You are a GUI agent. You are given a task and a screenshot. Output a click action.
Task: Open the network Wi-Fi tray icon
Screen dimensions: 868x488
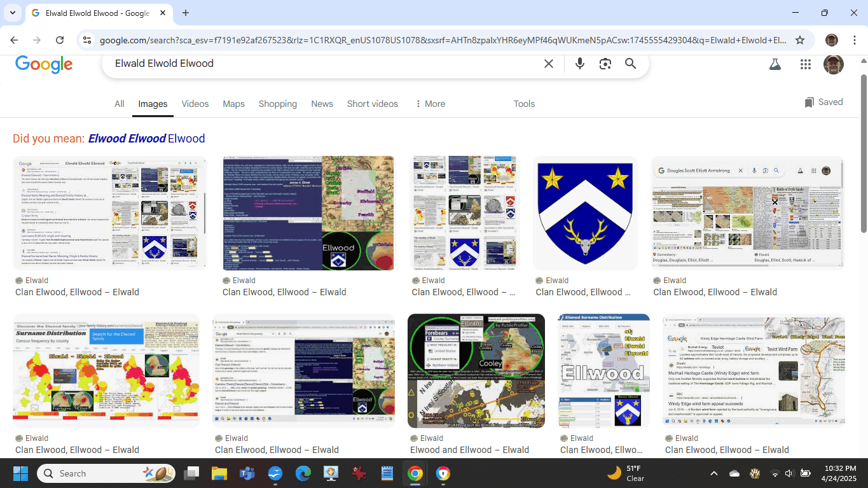[775, 473]
